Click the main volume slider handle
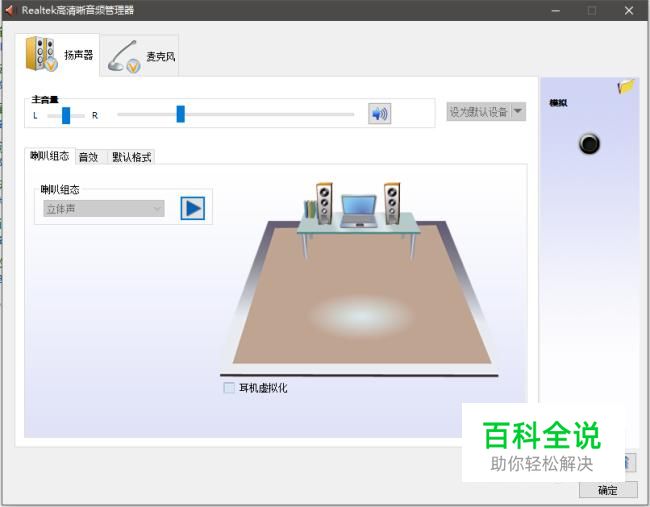 coord(180,114)
